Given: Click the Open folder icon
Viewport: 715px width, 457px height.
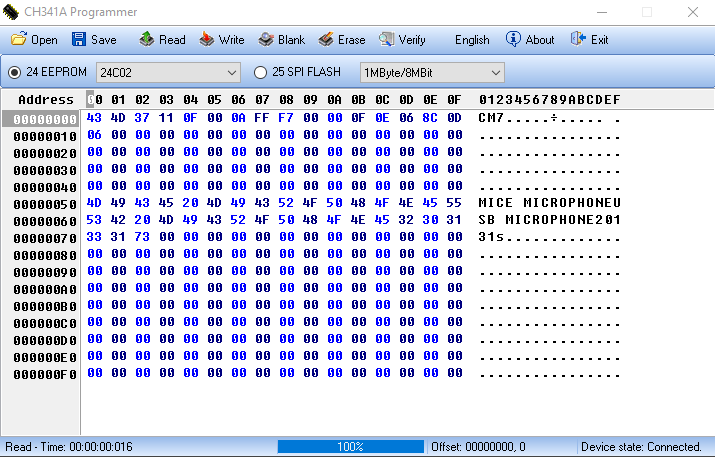Looking at the screenshot, I should click(18, 40).
